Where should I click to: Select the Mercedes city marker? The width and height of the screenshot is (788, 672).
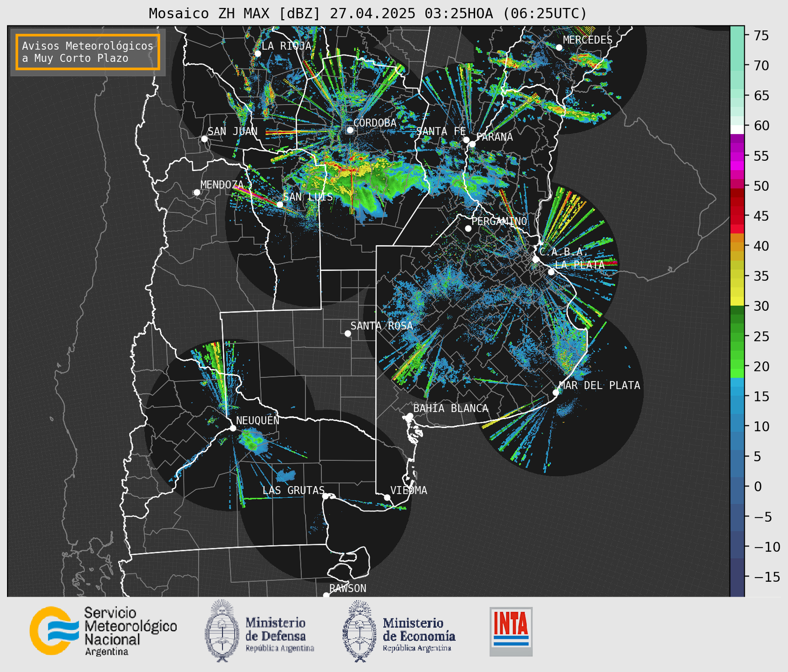click(x=559, y=47)
